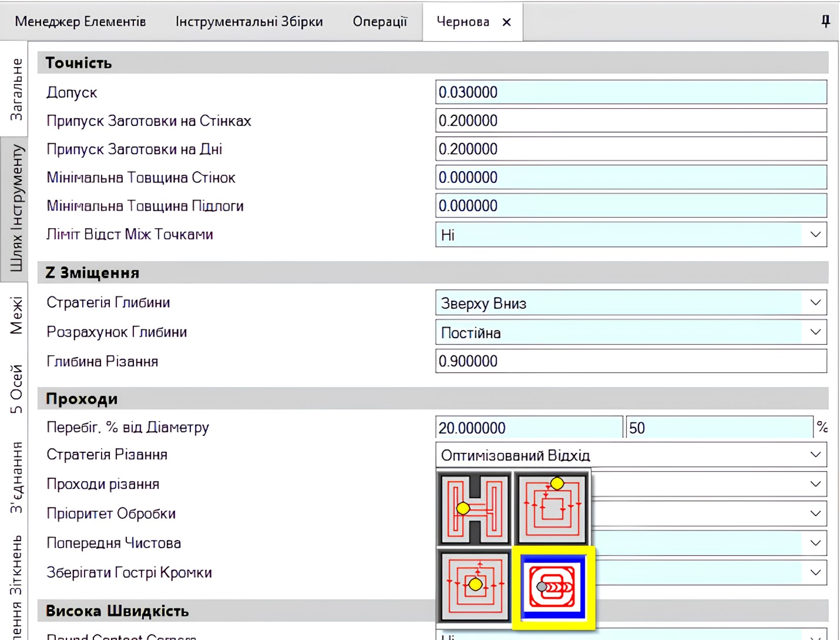Click the Допуск value field
The height and width of the screenshot is (640, 840).
click(x=631, y=92)
